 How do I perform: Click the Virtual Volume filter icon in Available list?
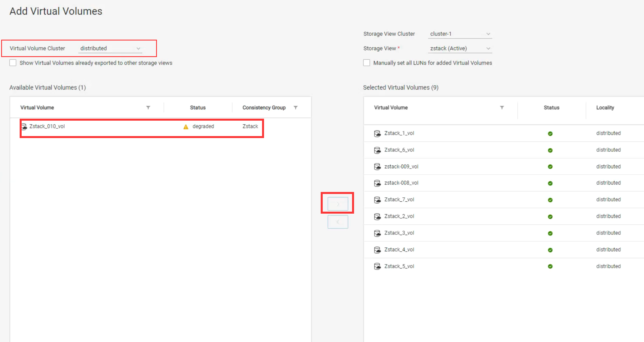pyautogui.click(x=148, y=108)
